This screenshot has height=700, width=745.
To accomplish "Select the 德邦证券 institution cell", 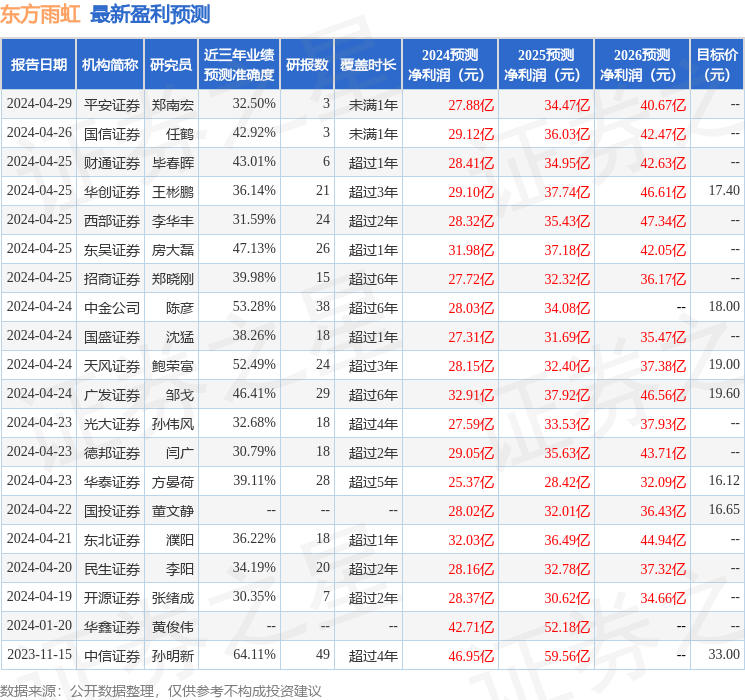I will (112, 452).
